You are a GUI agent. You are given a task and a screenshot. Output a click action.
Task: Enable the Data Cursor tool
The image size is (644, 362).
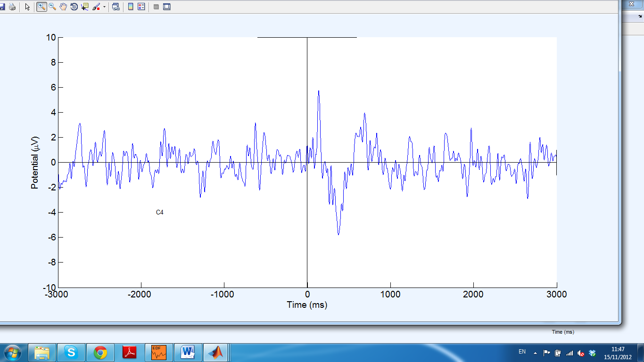point(84,7)
